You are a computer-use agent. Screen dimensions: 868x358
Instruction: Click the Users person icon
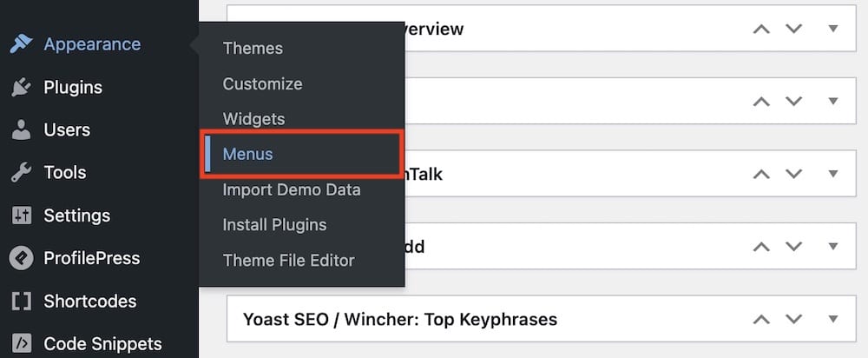(x=21, y=130)
